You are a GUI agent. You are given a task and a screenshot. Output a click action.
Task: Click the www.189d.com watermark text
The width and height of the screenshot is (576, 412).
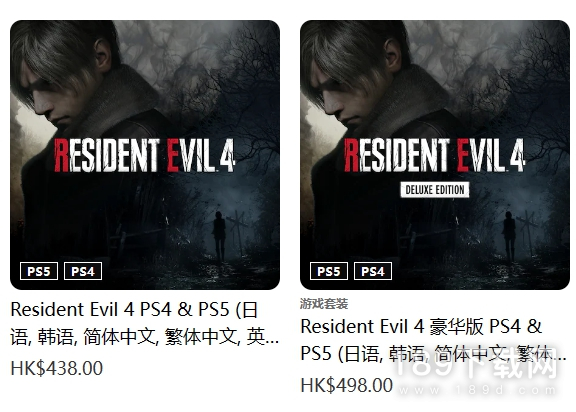click(478, 390)
